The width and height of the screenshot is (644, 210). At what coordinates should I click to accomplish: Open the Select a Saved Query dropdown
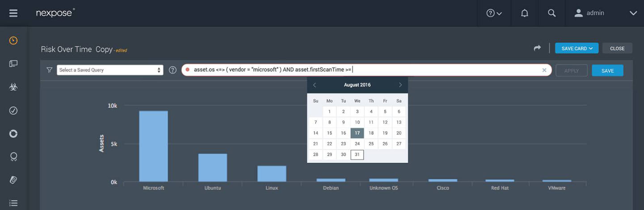point(110,70)
